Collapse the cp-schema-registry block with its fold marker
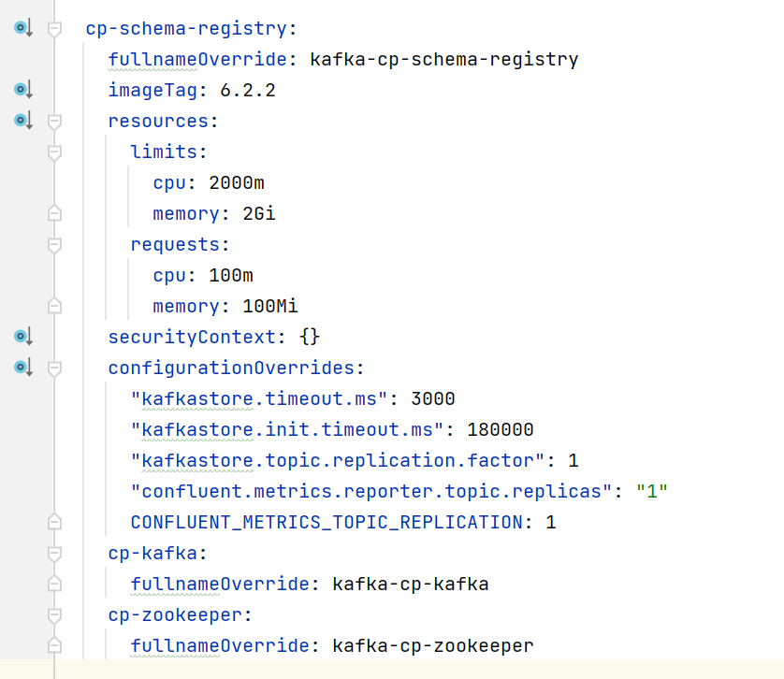 pos(54,27)
